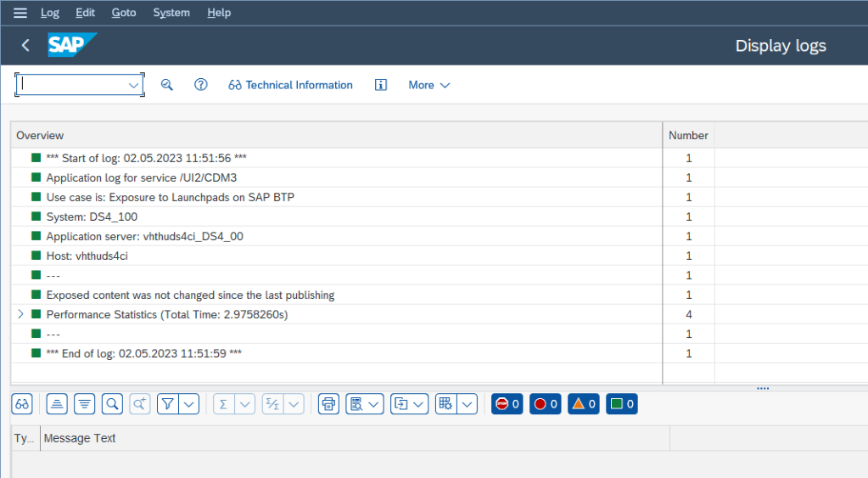Click the Print icon in the message toolbar
868x478 pixels.
pyautogui.click(x=328, y=404)
